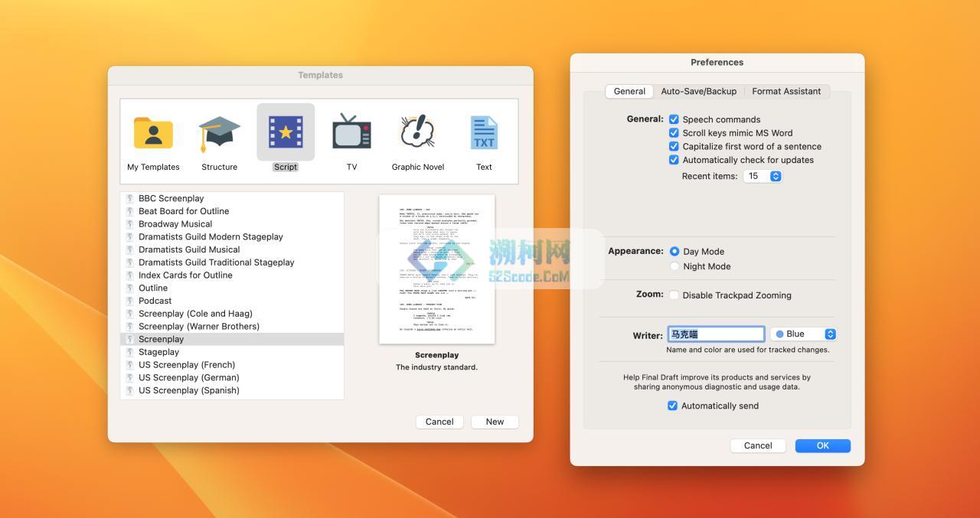Switch to Auto-Save/Backup tab
Screen dimensions: 980x518
pos(699,91)
